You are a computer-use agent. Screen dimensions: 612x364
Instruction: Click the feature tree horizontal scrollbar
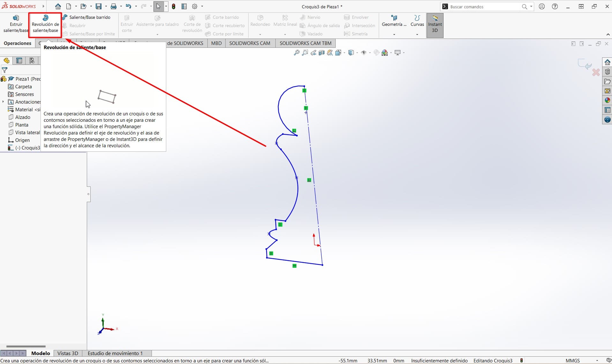(26, 346)
